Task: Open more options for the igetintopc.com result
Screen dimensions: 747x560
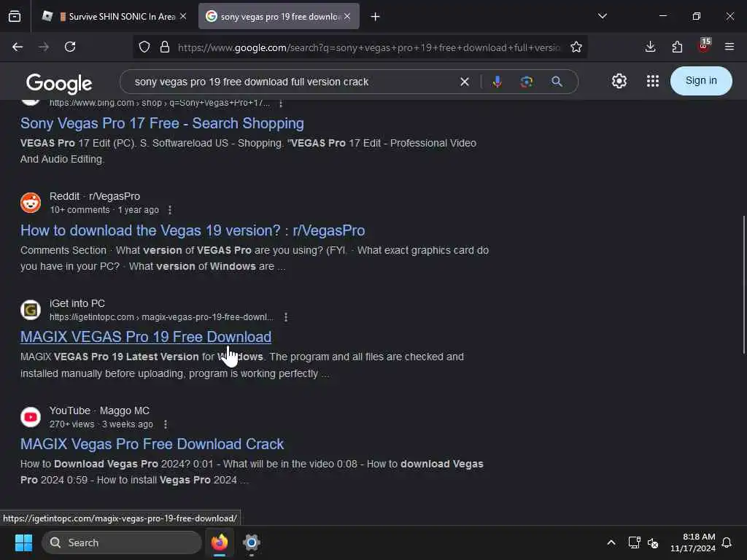Action: [x=286, y=317]
